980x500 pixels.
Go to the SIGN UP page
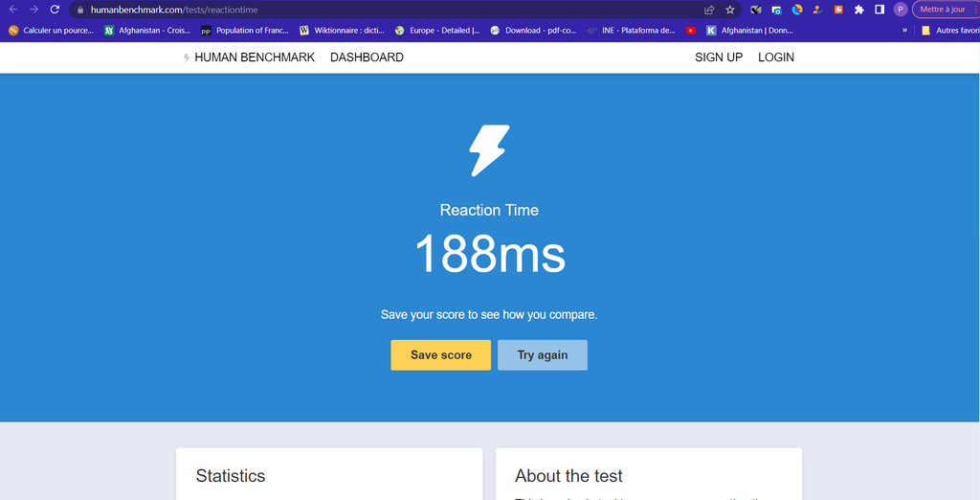pos(719,57)
